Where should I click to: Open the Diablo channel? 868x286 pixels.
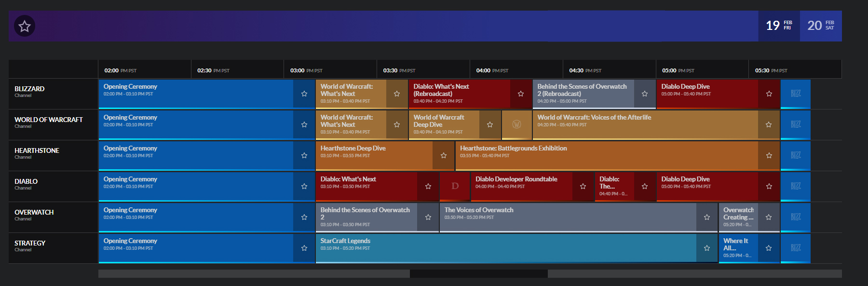pos(53,186)
